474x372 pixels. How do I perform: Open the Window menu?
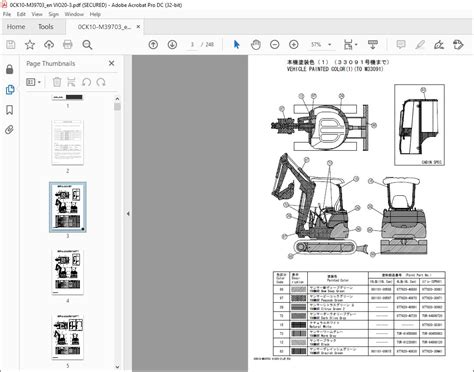74,14
